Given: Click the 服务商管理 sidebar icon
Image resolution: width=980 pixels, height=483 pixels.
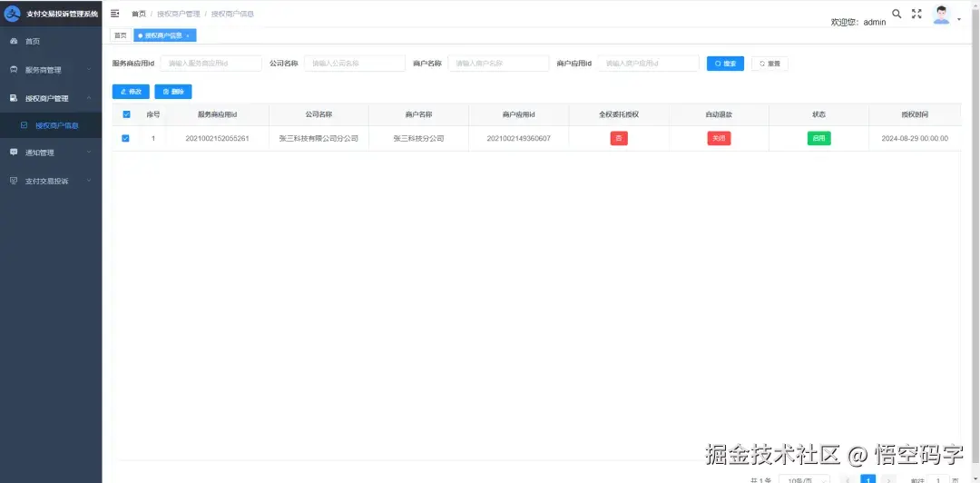Looking at the screenshot, I should (14, 69).
